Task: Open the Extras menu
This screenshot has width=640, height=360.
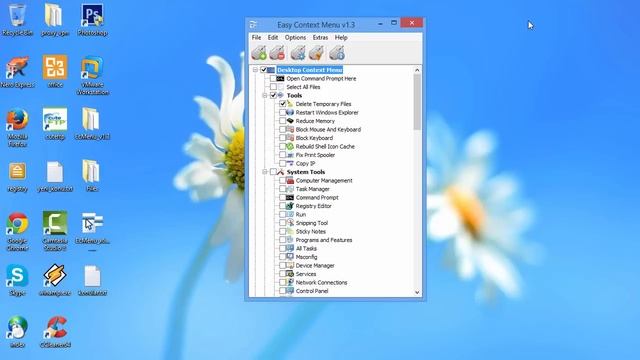Action: pos(320,38)
